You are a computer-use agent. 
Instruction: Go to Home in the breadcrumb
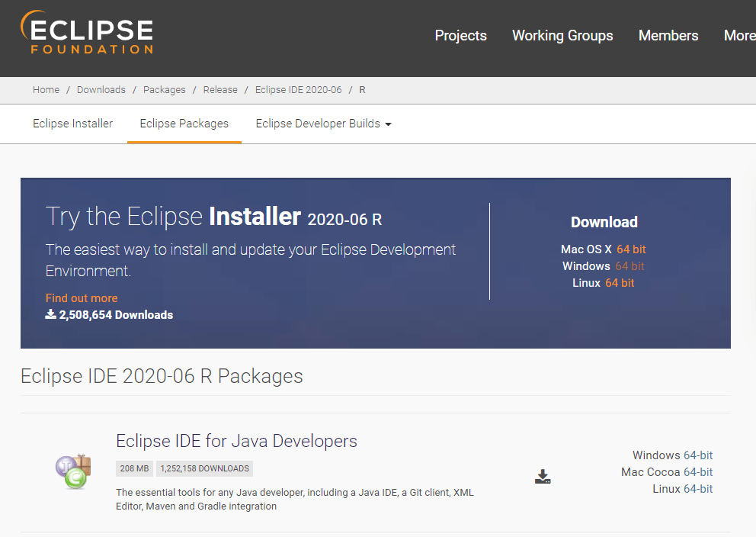point(46,90)
